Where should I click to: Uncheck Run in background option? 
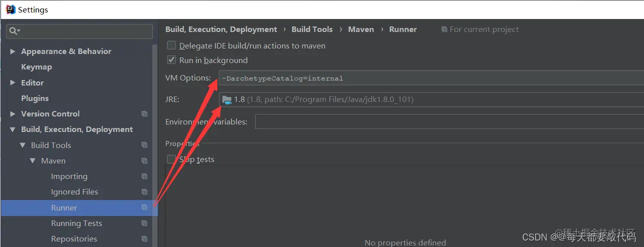click(172, 60)
